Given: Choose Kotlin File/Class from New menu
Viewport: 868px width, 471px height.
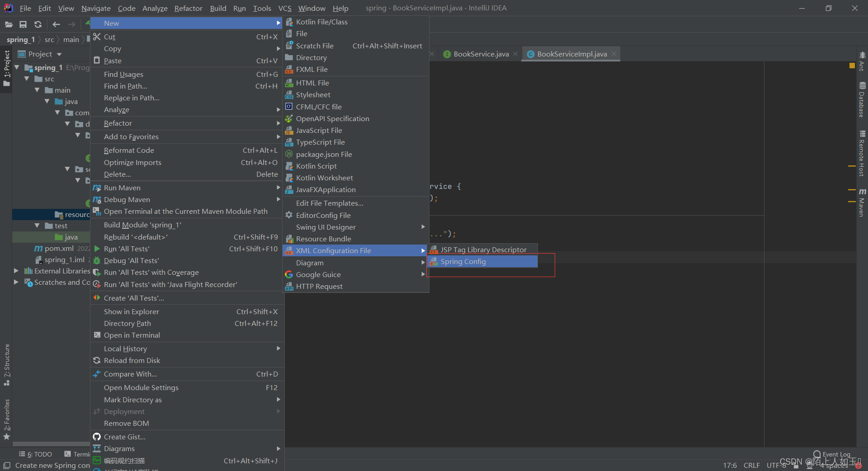Looking at the screenshot, I should [x=356, y=22].
